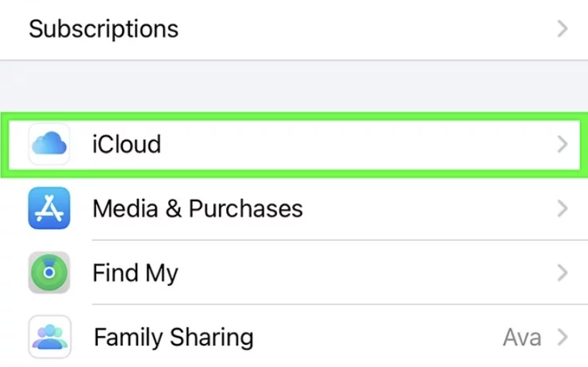This screenshot has width=588, height=367.
Task: Tap the App Store icon beside Media & Purchases
Action: [x=49, y=208]
